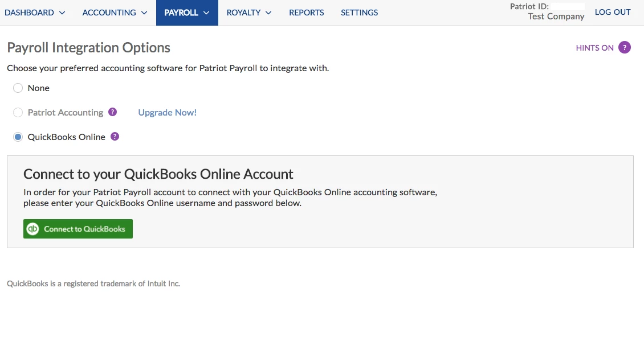The height and width of the screenshot is (337, 644).
Task: Expand the Accounting chevron arrow
Action: [x=144, y=13]
